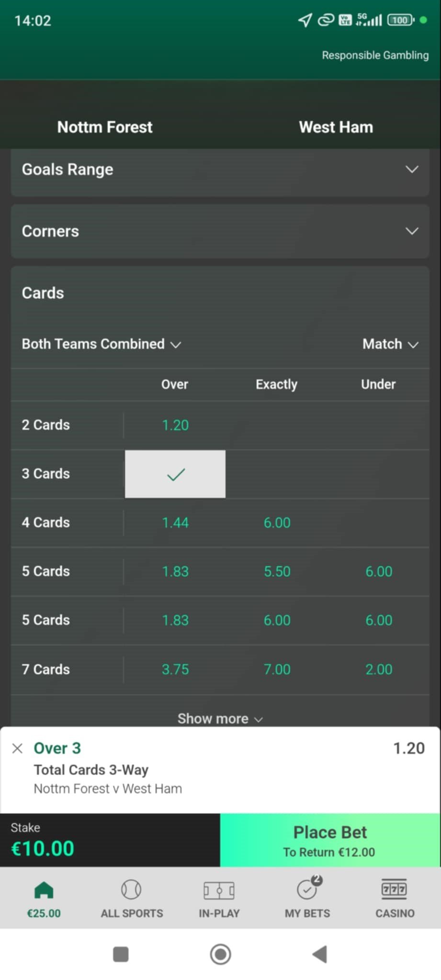Open the Match period dropdown
This screenshot has width=441, height=980.
pos(391,344)
